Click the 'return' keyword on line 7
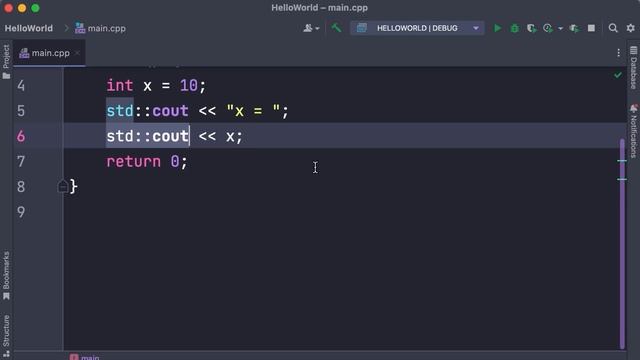Viewport: 640px width, 360px height. click(134, 162)
